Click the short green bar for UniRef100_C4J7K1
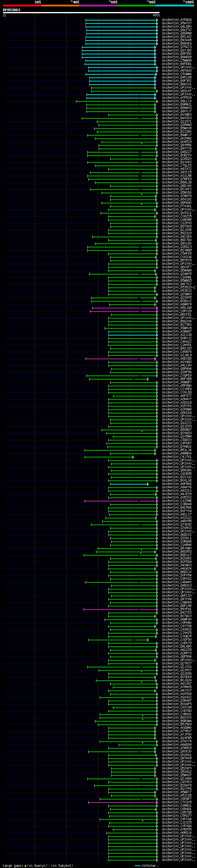This screenshot has height=868, width=197. (x=110, y=457)
